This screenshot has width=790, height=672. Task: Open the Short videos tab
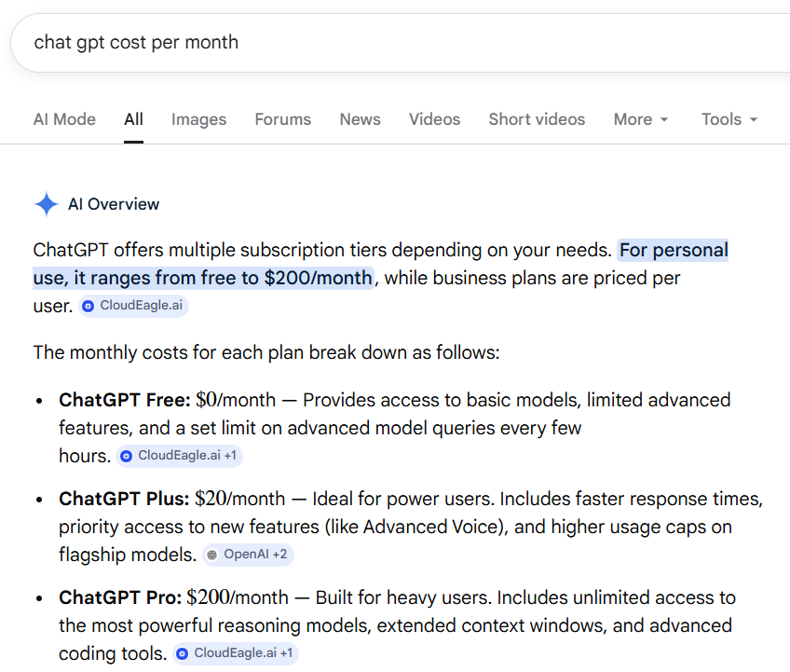coord(537,119)
